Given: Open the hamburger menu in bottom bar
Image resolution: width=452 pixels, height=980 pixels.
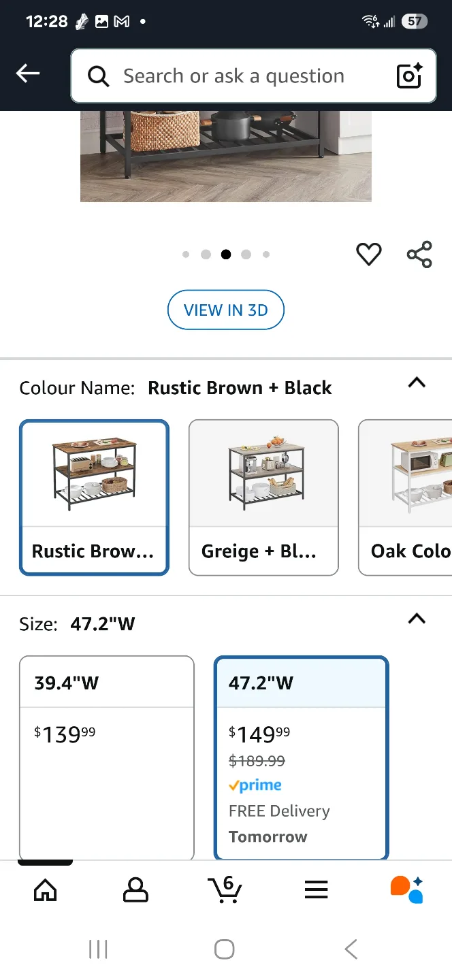Looking at the screenshot, I should (316, 889).
